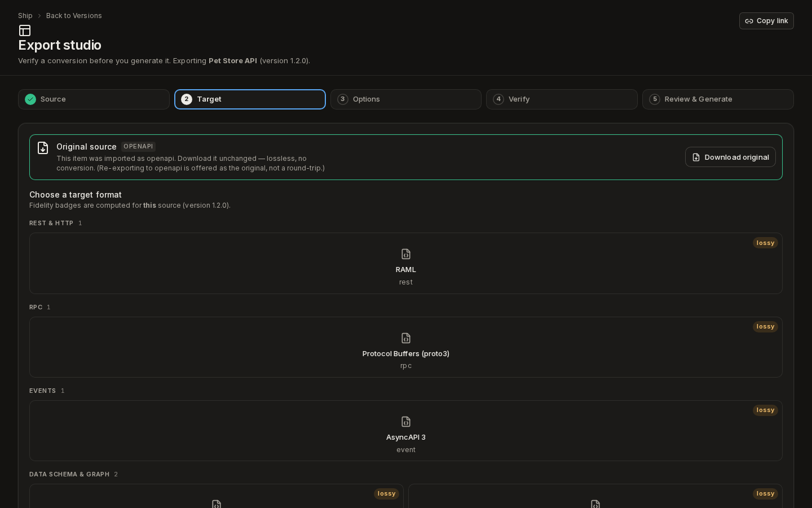Go Back to Versions
Screen dimensions: 812x508
74,16
